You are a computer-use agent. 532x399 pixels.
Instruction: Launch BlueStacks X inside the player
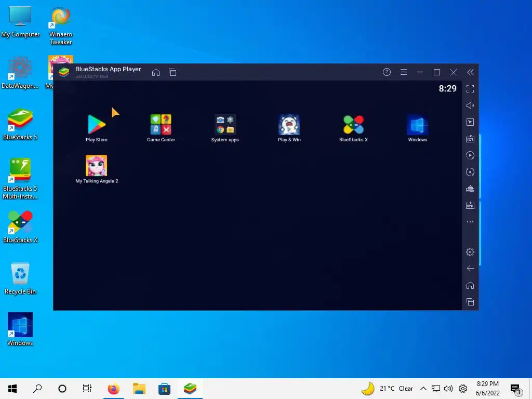pyautogui.click(x=353, y=128)
